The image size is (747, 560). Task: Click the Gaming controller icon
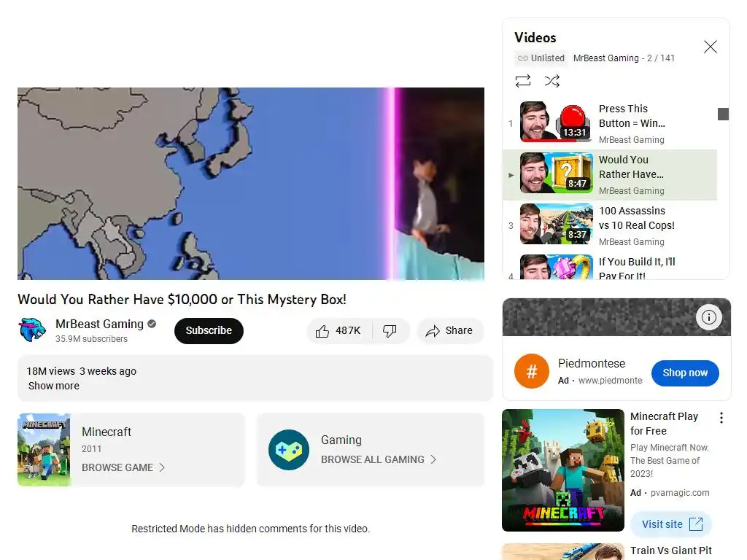[x=289, y=450]
